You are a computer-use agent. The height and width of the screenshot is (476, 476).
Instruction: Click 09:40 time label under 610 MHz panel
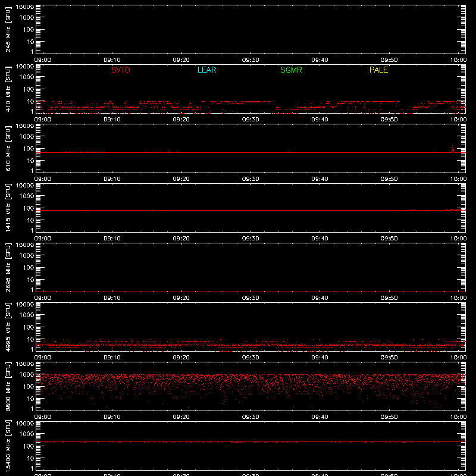[x=320, y=179]
